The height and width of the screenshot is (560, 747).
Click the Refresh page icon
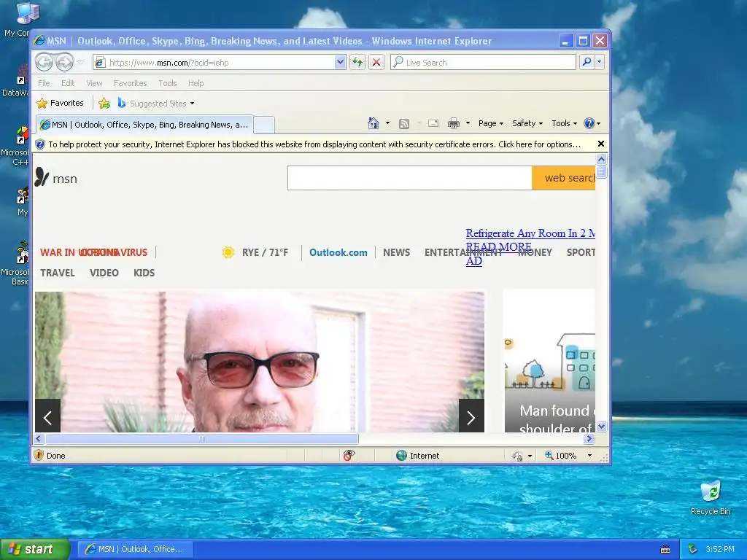[357, 62]
